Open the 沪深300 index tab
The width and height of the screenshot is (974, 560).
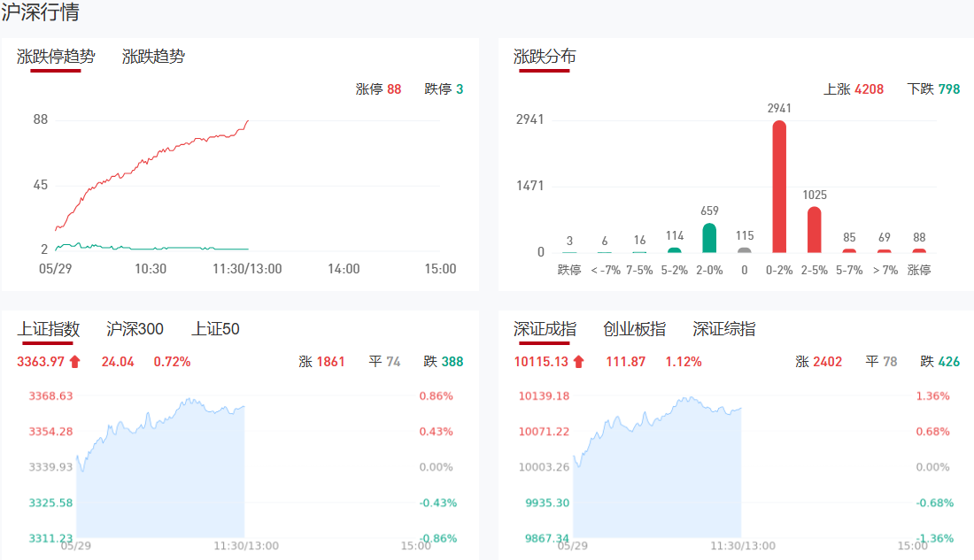[x=135, y=329]
